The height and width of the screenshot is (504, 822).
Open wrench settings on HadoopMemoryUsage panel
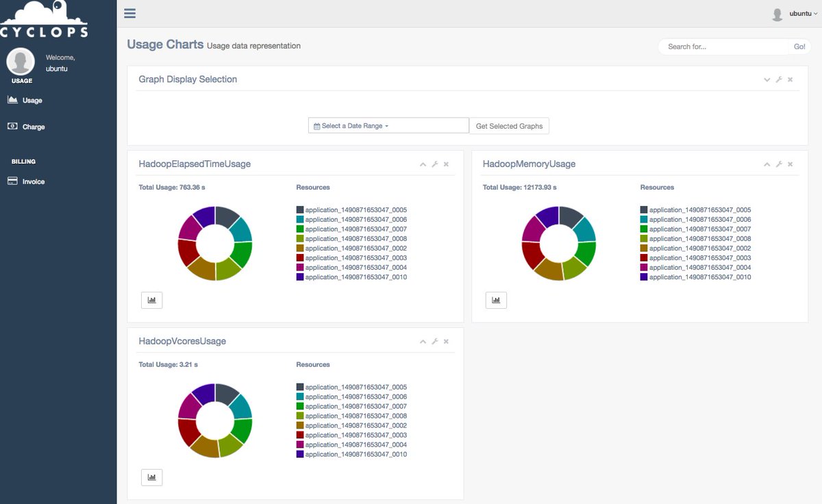[x=778, y=164]
